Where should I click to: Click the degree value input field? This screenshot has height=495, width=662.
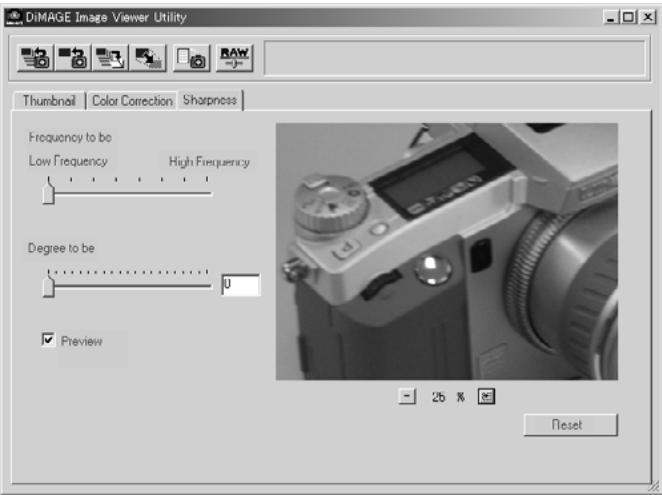pyautogui.click(x=241, y=285)
